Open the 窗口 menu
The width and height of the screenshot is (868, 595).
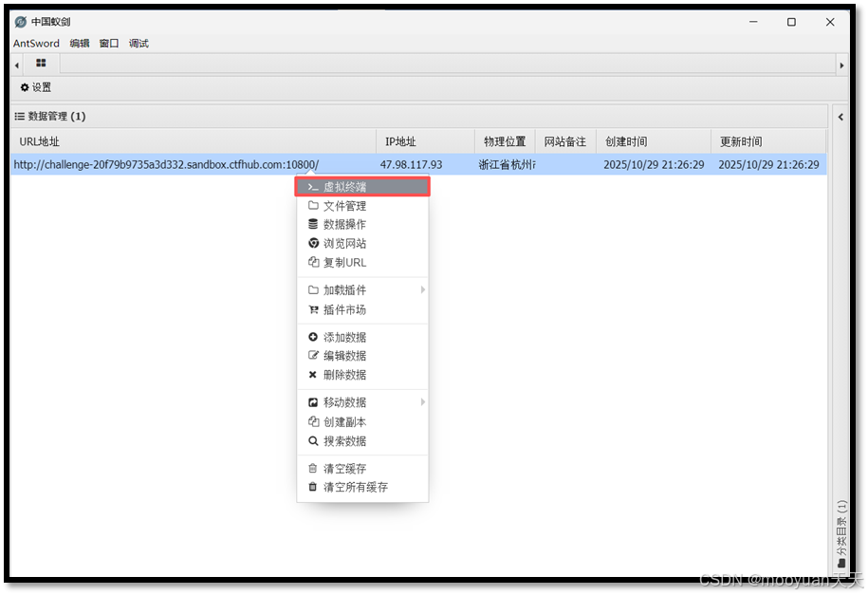(109, 44)
